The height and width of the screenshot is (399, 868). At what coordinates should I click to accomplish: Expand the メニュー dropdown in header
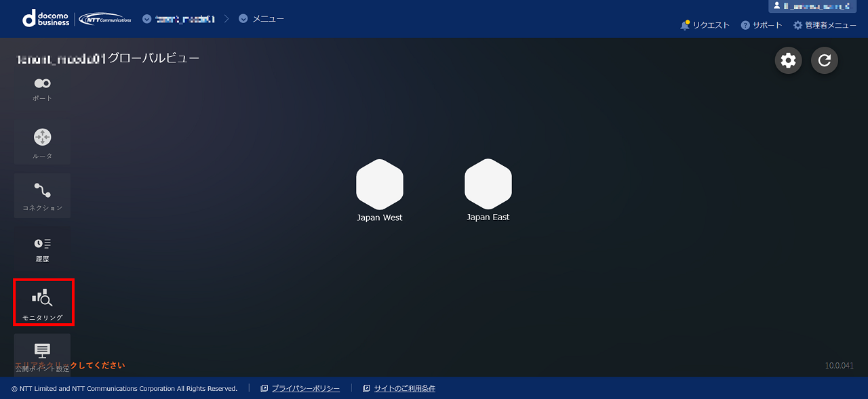point(261,18)
